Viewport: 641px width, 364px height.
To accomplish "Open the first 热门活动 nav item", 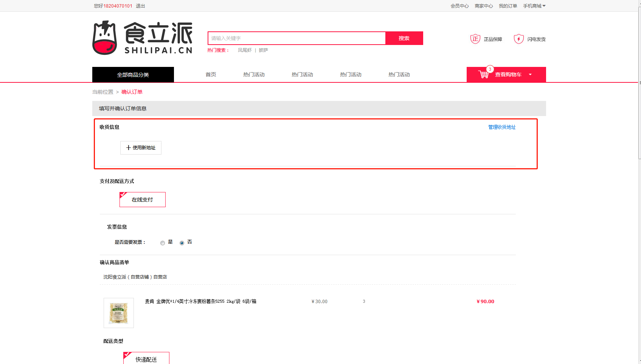I will [254, 74].
